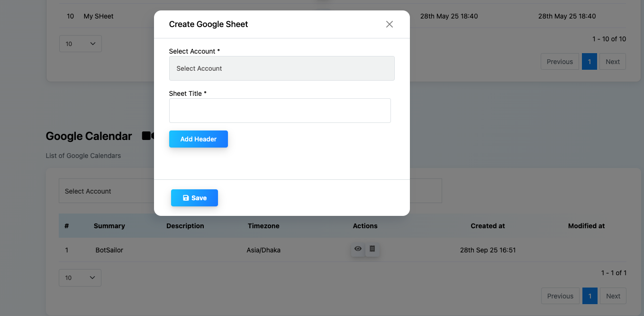The height and width of the screenshot is (316, 644).
Task: View the BotSailor calendar via eye icon
Action: point(358,249)
